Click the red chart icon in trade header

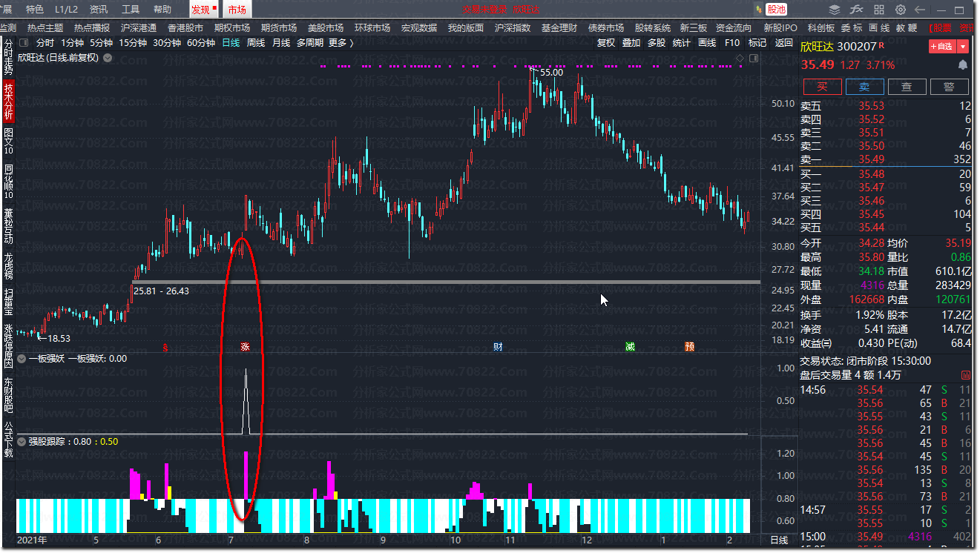click(x=966, y=375)
